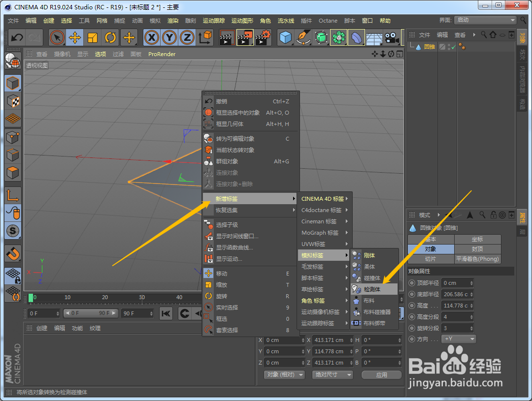This screenshot has height=401, width=532.
Task: Toggle the Y axis lock
Action: pyautogui.click(x=169, y=37)
